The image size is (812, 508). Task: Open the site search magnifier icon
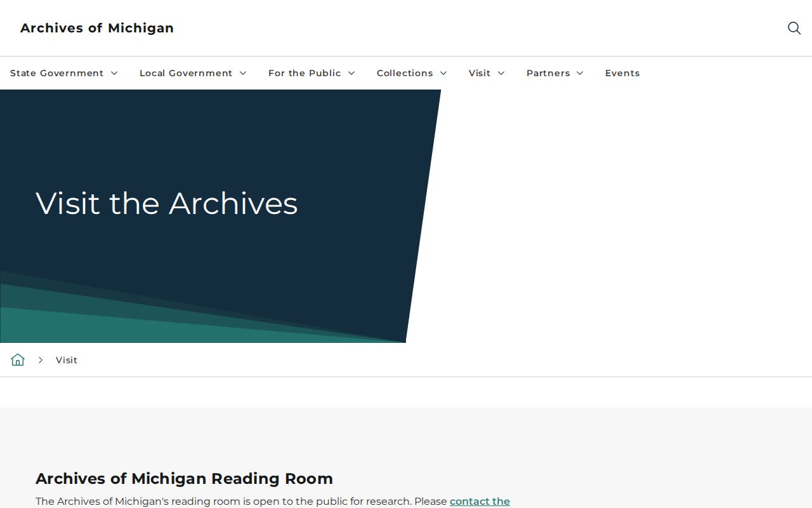coord(794,28)
